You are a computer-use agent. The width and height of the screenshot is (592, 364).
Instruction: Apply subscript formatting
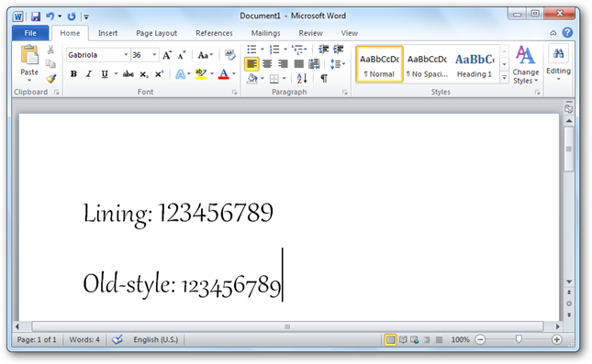pyautogui.click(x=144, y=74)
